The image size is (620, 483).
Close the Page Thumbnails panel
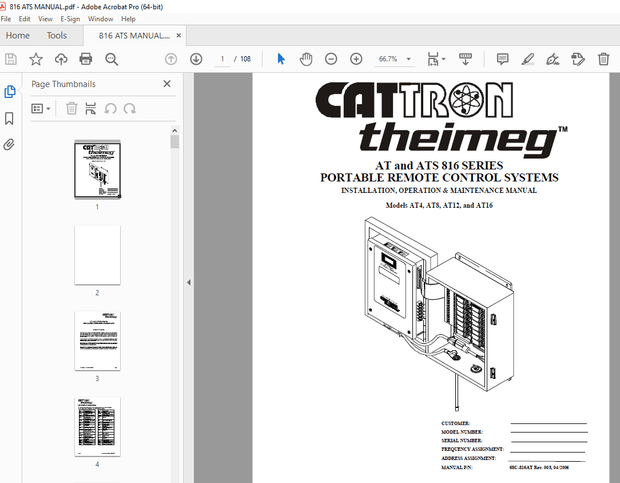(x=167, y=84)
